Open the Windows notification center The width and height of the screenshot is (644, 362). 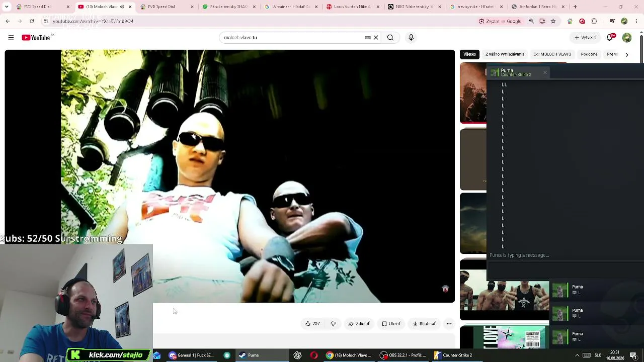pos(633,355)
